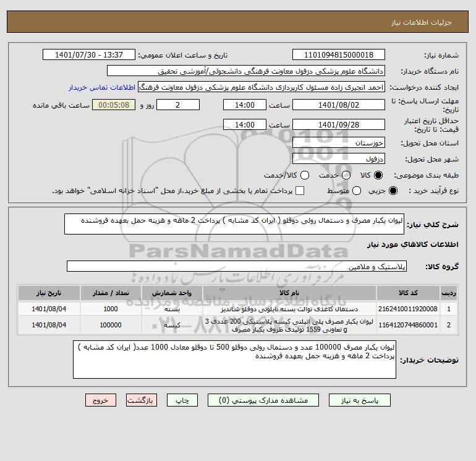Click the unit cell کیسه
The height and width of the screenshot is (461, 476).
tap(172, 325)
